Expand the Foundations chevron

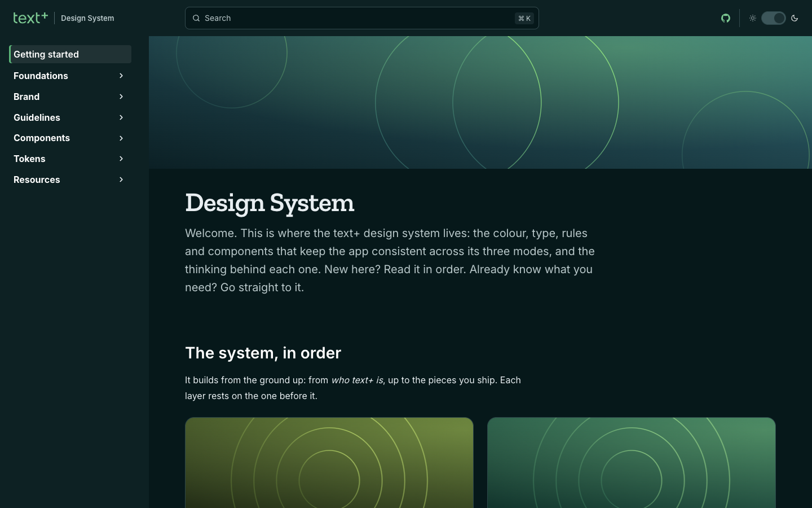(121, 76)
